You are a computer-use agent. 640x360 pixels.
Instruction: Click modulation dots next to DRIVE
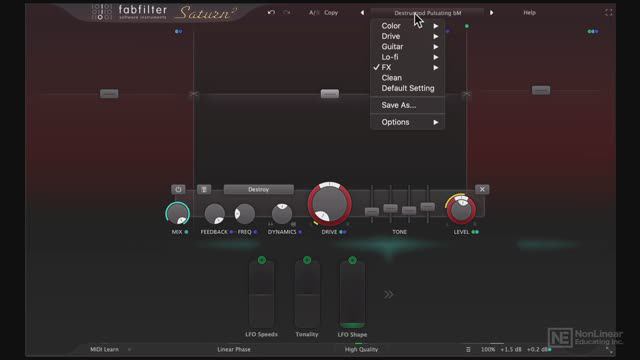coord(343,232)
